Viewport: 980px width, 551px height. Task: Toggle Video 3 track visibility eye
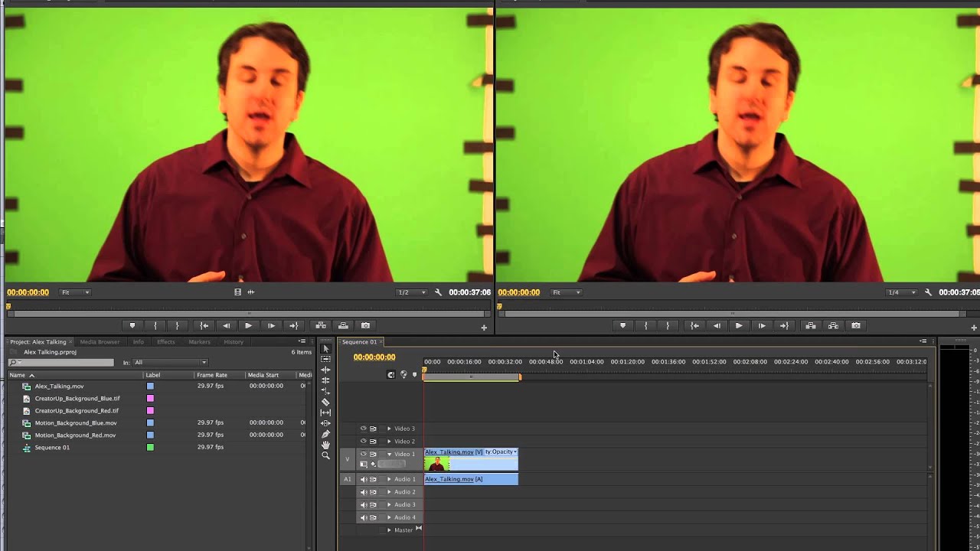click(x=364, y=429)
